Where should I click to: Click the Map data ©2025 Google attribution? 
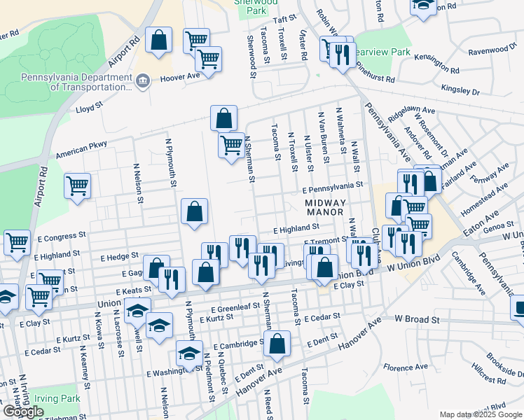(481, 414)
